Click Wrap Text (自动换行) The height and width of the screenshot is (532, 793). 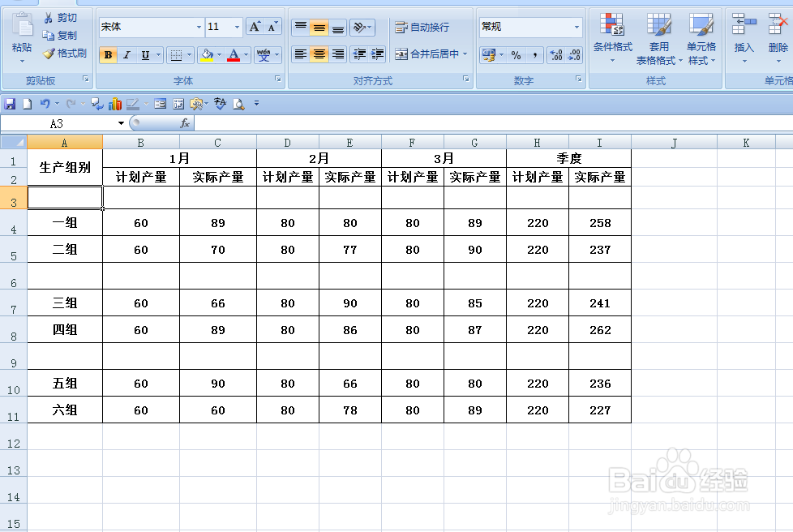(x=422, y=28)
